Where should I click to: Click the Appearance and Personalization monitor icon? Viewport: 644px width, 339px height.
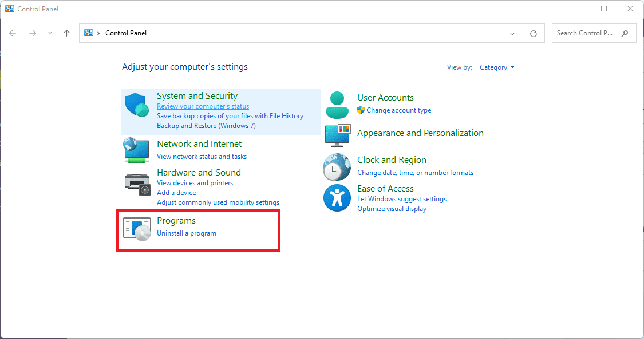pyautogui.click(x=338, y=135)
